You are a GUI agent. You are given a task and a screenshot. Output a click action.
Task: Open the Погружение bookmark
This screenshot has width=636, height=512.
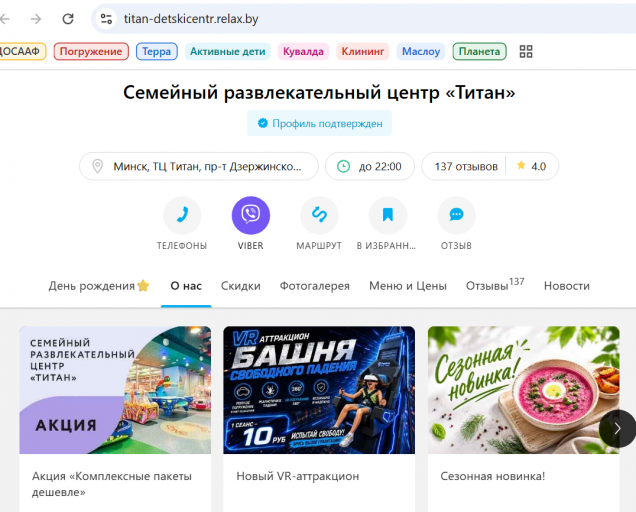tap(91, 52)
